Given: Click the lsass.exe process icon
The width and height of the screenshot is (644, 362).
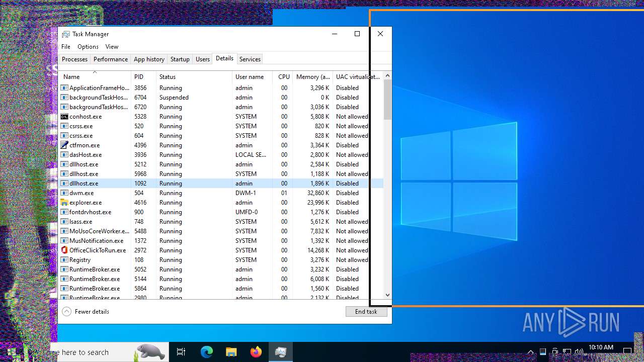Looking at the screenshot, I should pyautogui.click(x=64, y=222).
